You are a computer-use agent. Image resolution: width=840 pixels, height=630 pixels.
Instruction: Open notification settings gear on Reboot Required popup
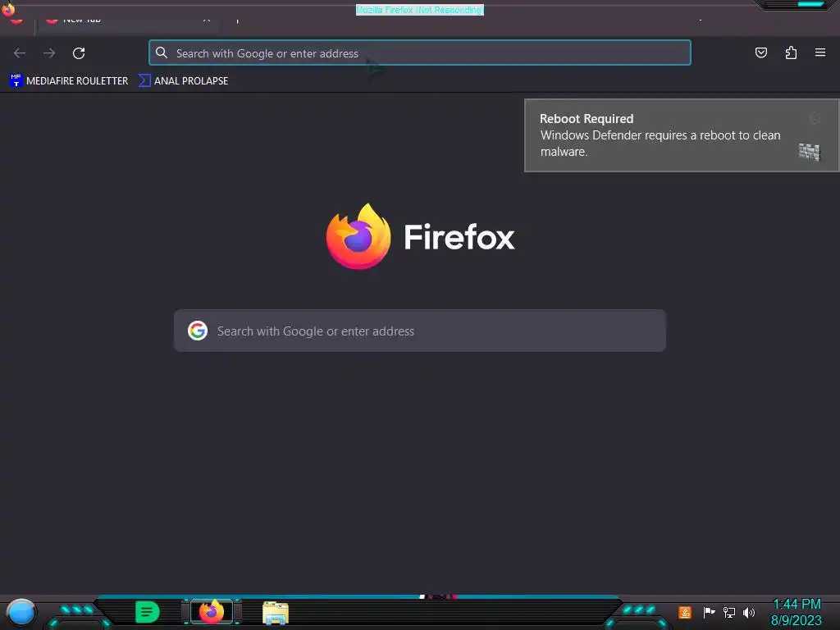point(815,118)
